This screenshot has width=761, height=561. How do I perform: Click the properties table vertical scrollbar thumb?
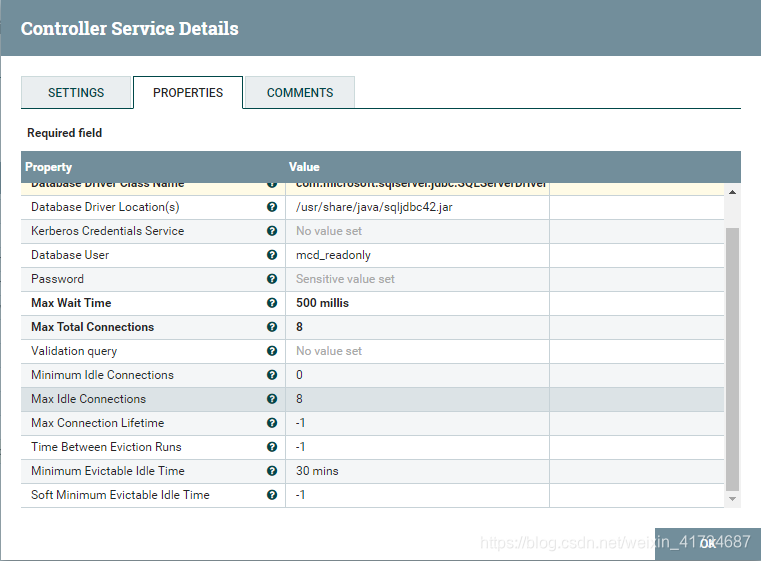[x=732, y=359]
